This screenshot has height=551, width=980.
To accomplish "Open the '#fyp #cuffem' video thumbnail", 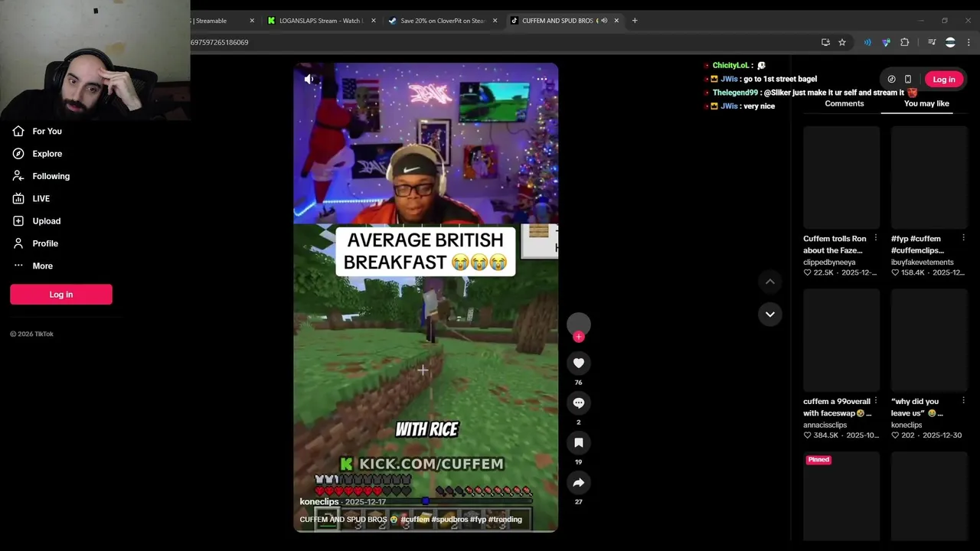I will (929, 178).
